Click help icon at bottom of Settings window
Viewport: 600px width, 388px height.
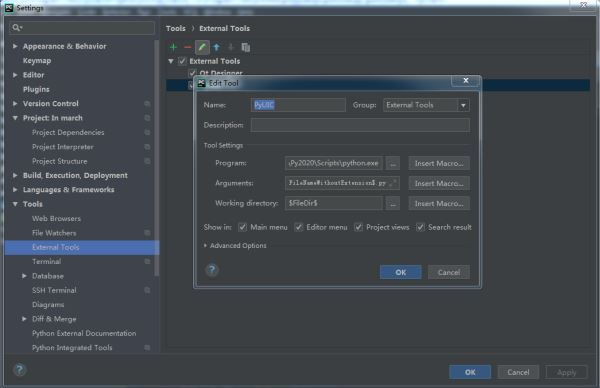coord(20,370)
